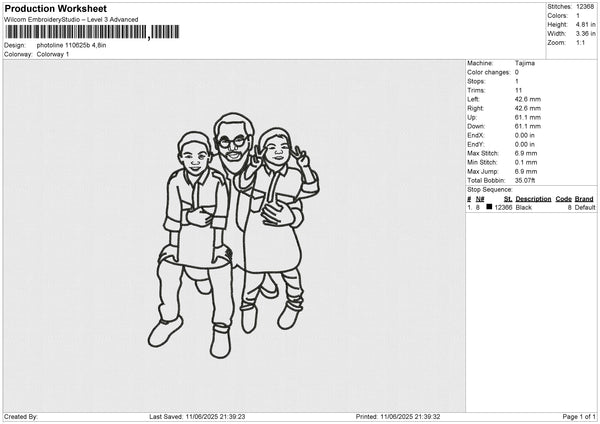This screenshot has width=600, height=424.
Task: Select Total Bobbin 35.07ft value
Action: point(525,181)
